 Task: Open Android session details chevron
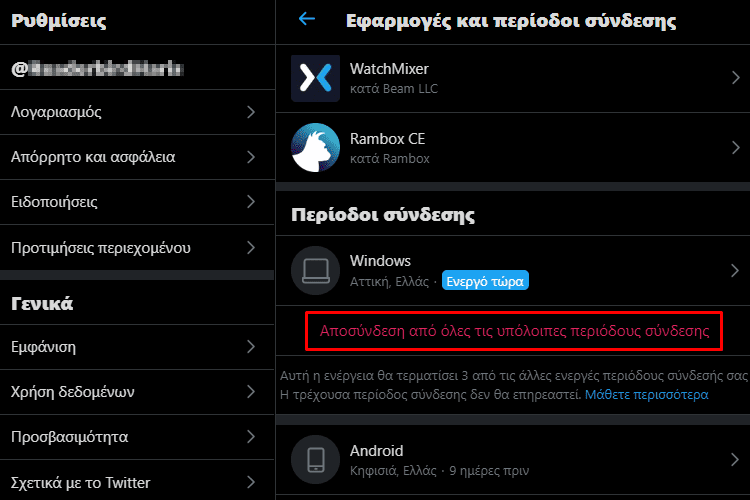click(x=736, y=460)
